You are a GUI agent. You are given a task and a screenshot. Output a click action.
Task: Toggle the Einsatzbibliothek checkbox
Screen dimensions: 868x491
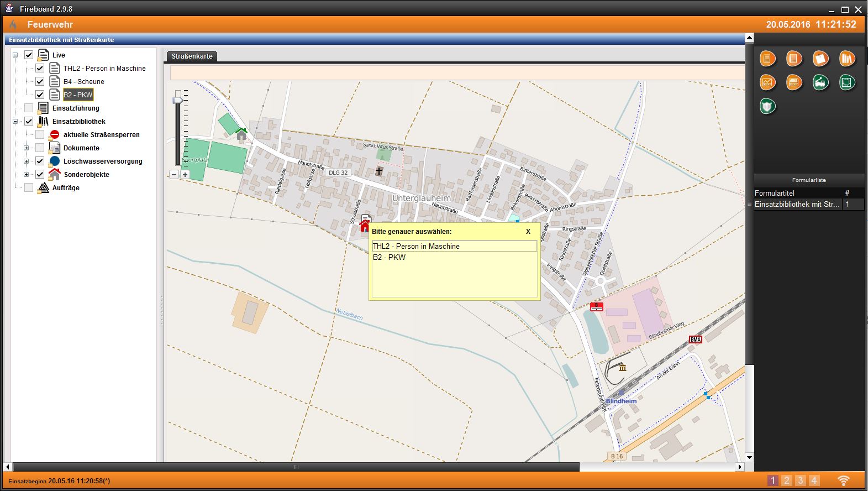point(29,121)
